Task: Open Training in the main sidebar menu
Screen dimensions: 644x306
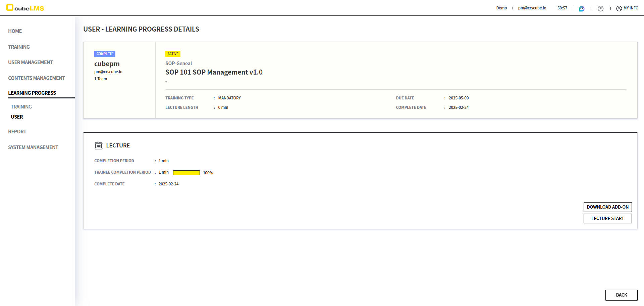Action: tap(19, 47)
